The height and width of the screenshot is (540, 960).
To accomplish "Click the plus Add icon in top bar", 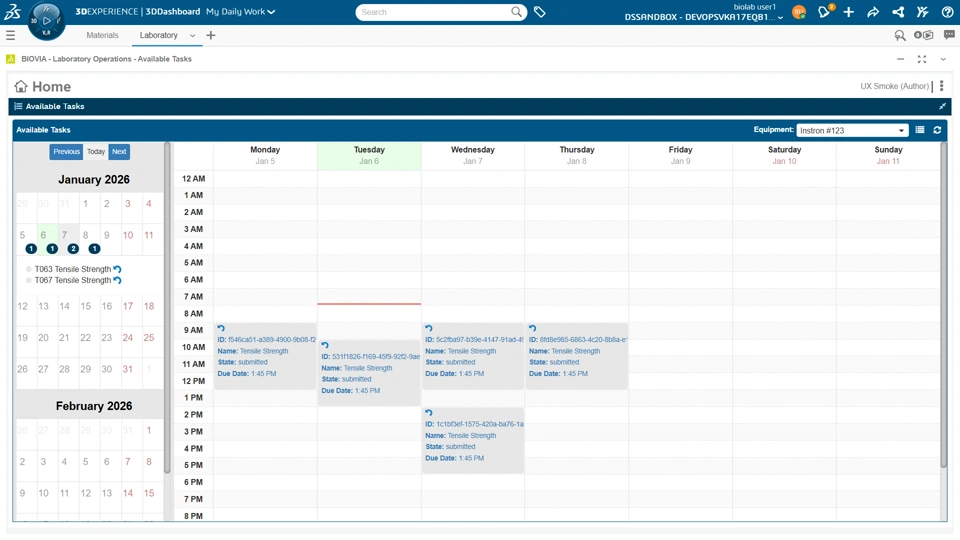I will (x=849, y=12).
